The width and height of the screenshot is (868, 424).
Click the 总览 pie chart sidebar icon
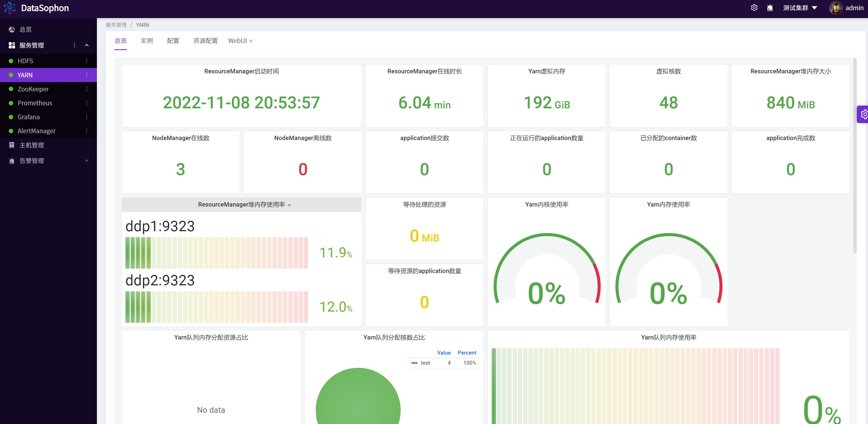pyautogui.click(x=12, y=30)
